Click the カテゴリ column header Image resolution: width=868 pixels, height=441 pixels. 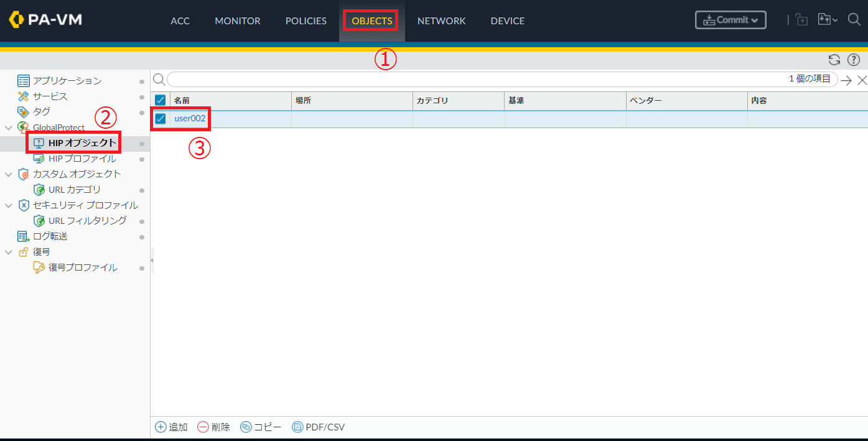pos(459,100)
